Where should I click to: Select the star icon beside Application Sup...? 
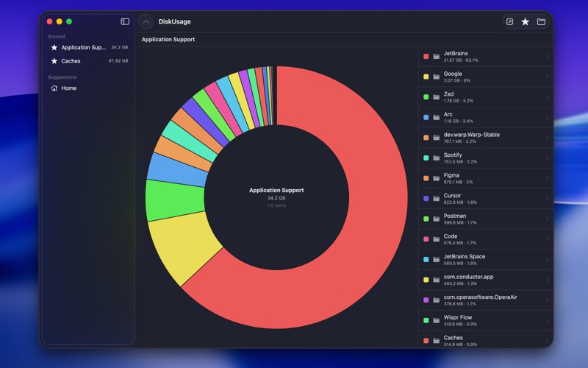click(x=54, y=47)
